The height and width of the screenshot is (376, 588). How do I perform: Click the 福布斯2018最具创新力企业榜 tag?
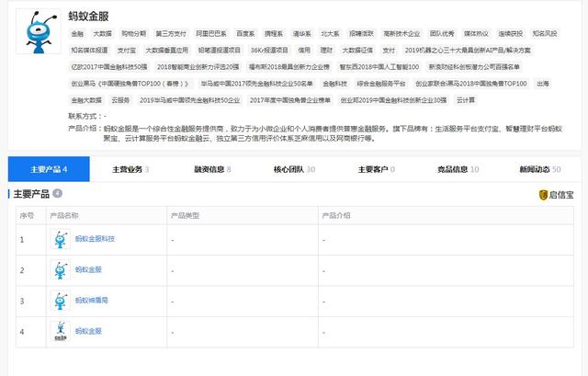[x=289, y=67]
